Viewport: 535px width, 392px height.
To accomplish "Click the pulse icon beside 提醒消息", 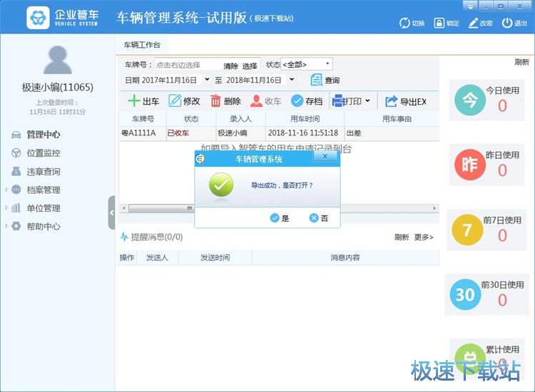I will [x=124, y=237].
